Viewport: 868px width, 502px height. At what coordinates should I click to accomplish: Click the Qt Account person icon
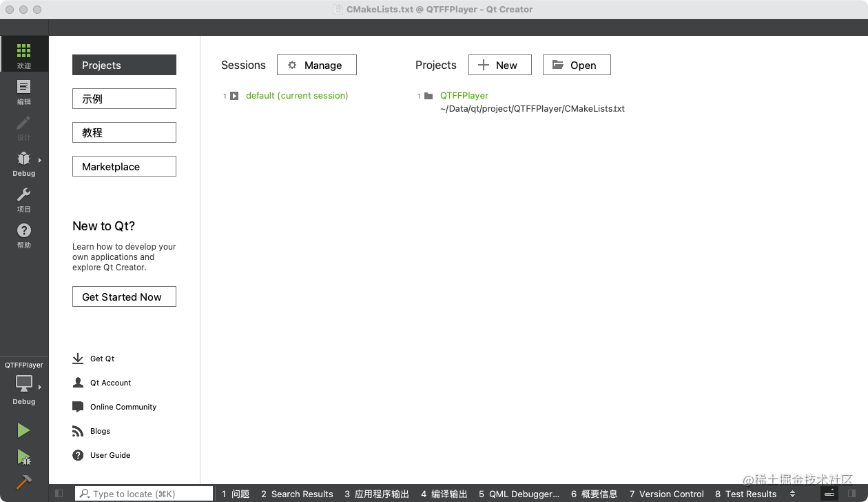[x=78, y=383]
